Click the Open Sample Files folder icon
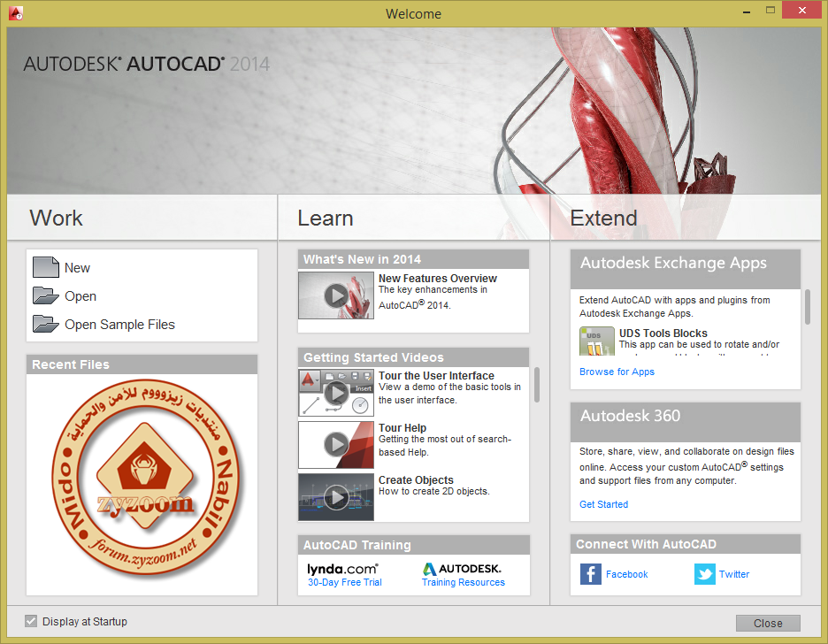 [x=46, y=324]
